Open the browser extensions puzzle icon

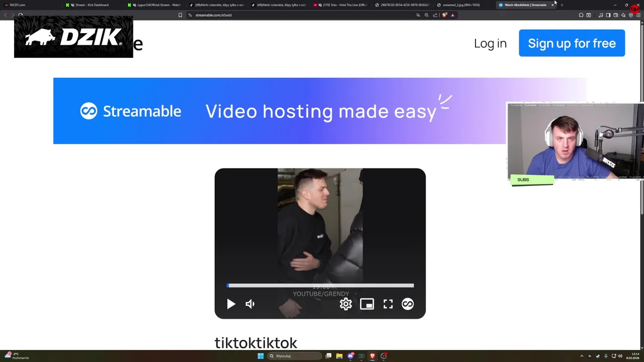pos(581,15)
